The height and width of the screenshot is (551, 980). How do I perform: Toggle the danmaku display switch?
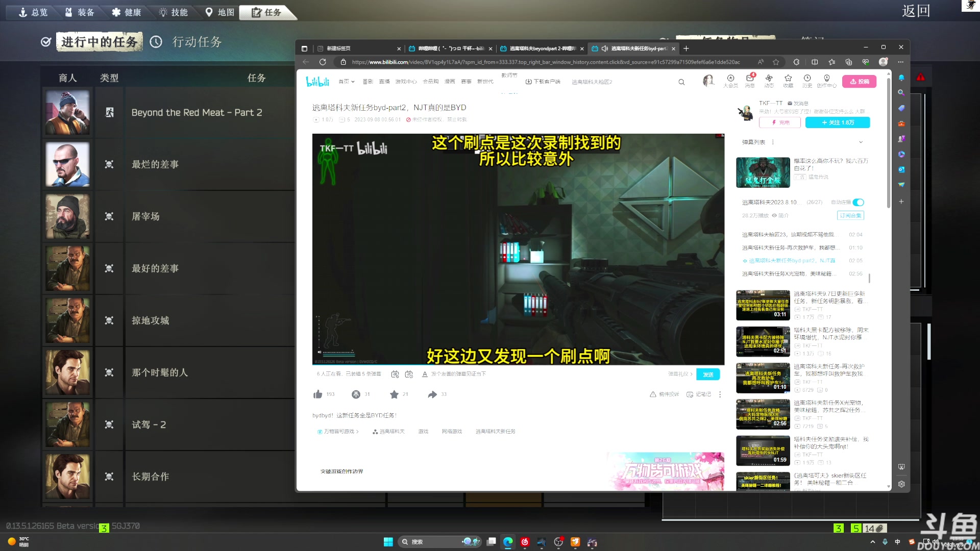tap(396, 374)
